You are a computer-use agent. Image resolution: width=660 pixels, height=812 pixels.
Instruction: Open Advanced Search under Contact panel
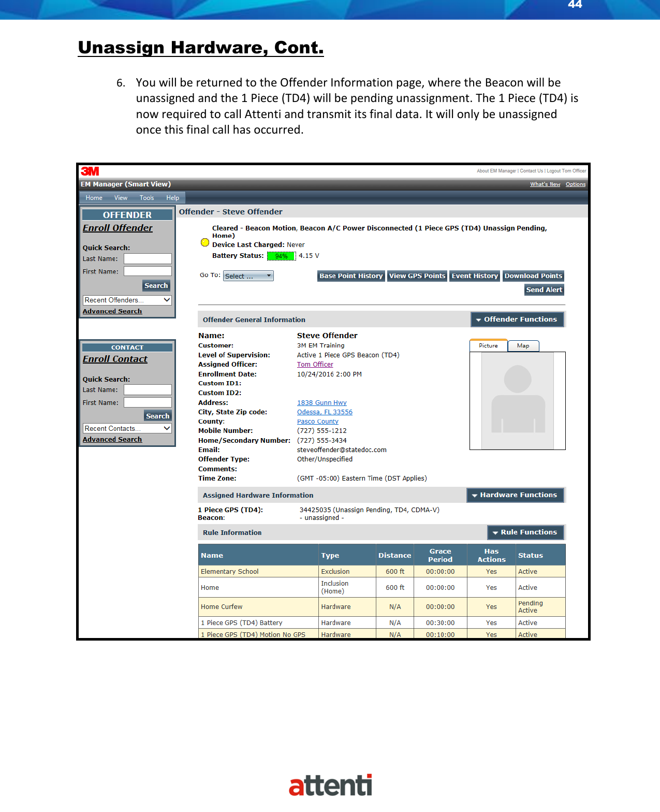112,440
